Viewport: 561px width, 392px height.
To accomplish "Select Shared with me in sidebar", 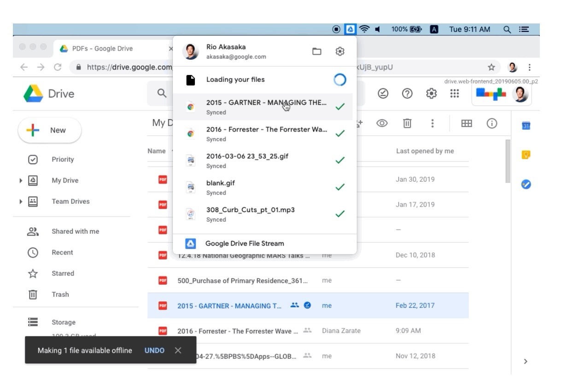I will (75, 231).
